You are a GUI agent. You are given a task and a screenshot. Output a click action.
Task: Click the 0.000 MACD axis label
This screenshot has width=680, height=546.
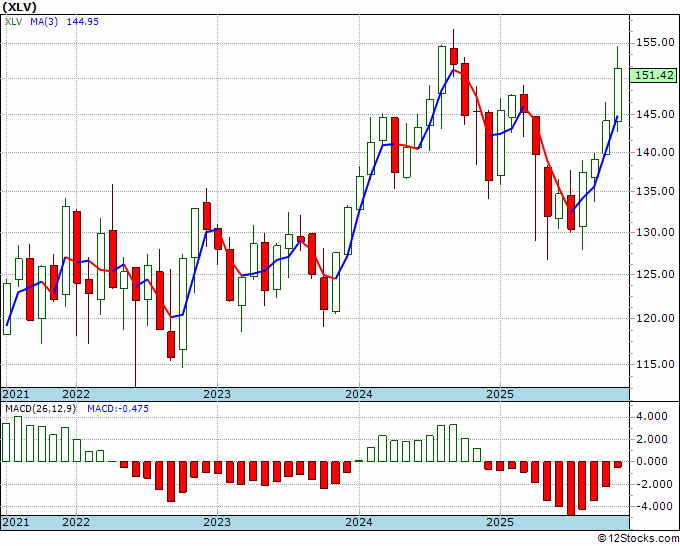click(x=653, y=461)
